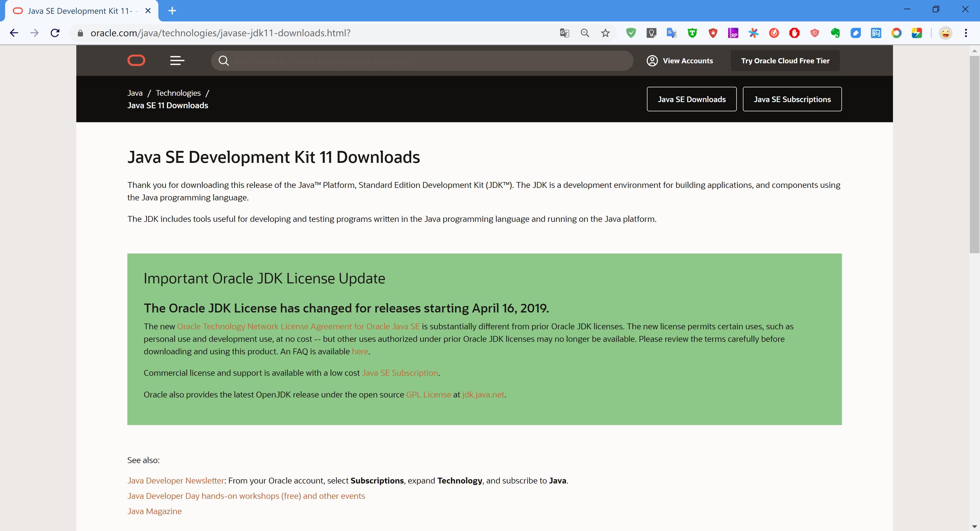This screenshot has width=980, height=531.
Task: Click the search magnifier icon in Oracle header
Action: [x=224, y=61]
